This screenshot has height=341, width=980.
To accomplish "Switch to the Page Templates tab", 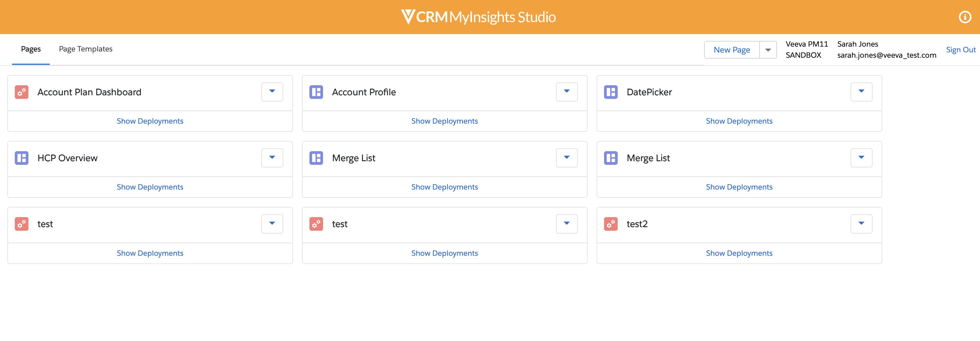I will click(86, 49).
